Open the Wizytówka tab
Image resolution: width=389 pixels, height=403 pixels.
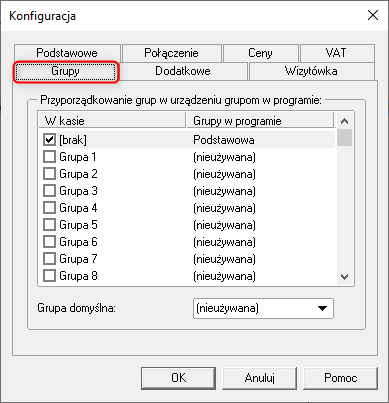click(311, 71)
